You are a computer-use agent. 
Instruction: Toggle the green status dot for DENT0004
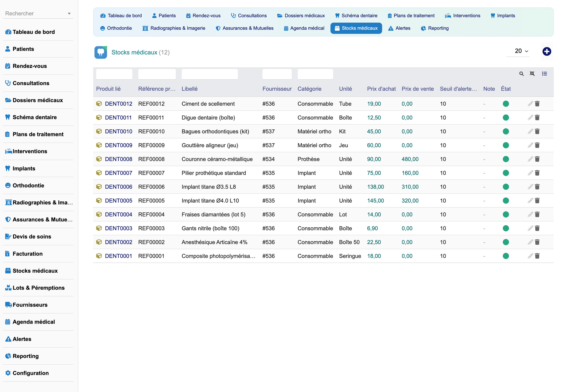[506, 214]
